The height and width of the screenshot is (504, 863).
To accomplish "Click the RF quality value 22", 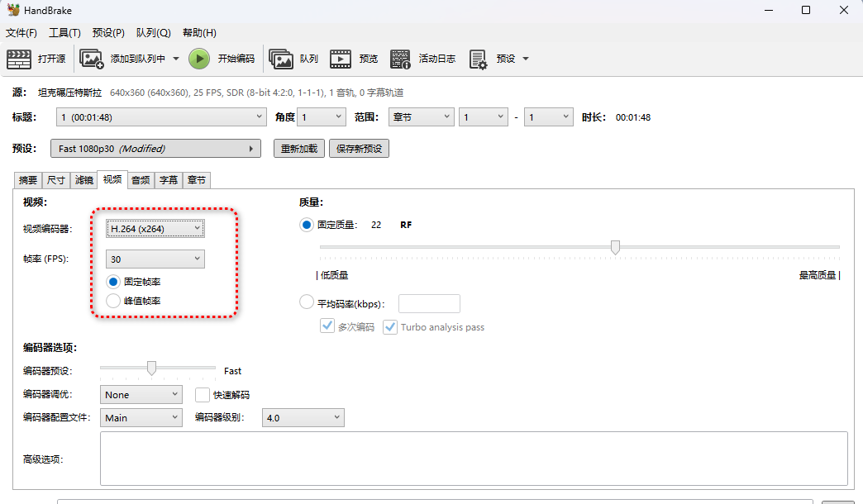I will coord(376,225).
